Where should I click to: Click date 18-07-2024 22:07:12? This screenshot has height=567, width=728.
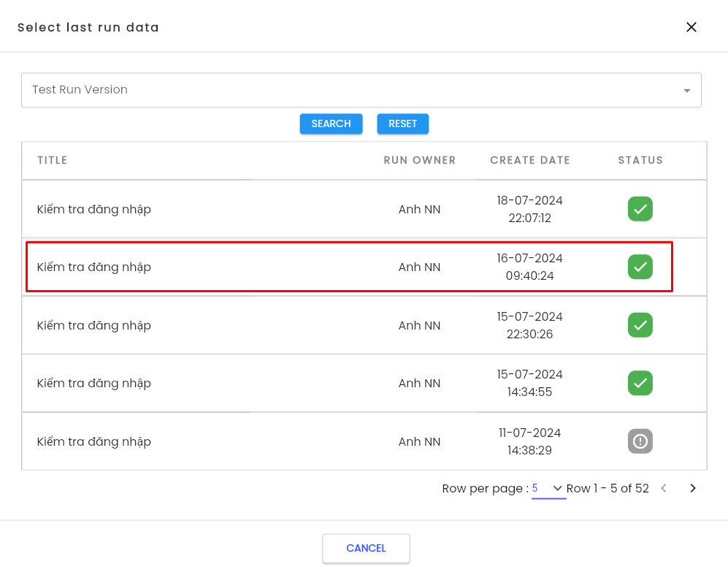[529, 209]
